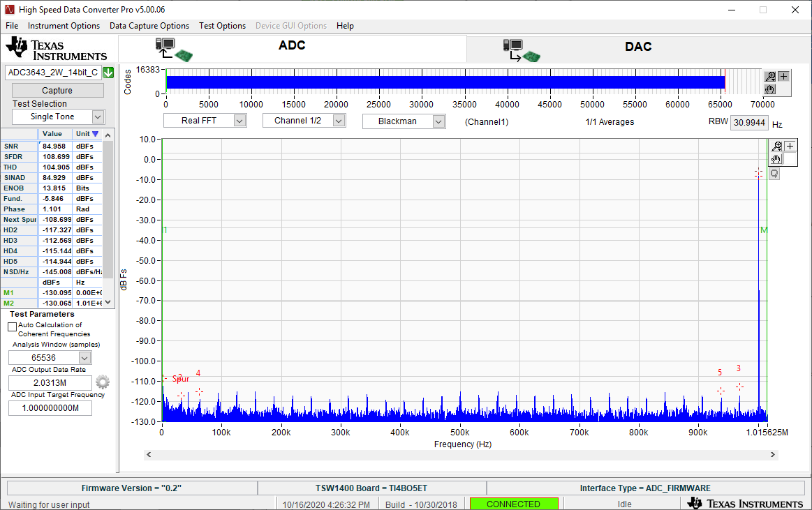Viewport: 812px width, 510px height.
Task: Click the crosshair plus tool on the FFT plot
Action: pyautogui.click(x=790, y=147)
